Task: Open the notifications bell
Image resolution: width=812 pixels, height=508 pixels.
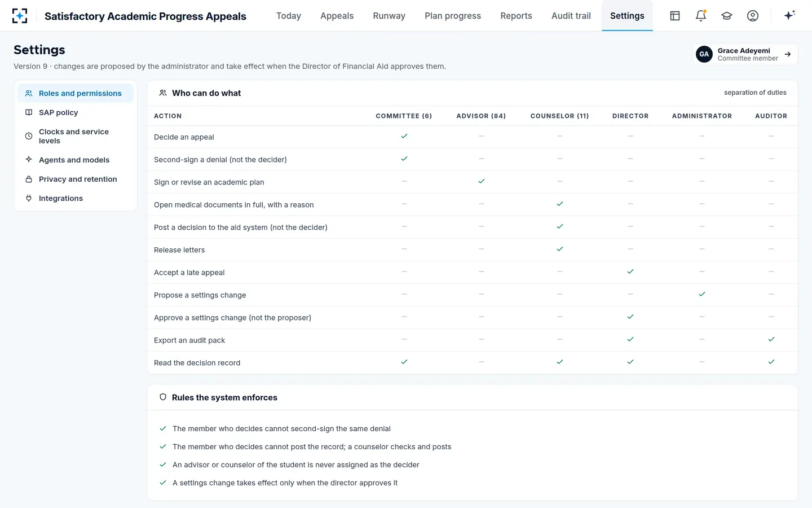Action: pyautogui.click(x=701, y=16)
